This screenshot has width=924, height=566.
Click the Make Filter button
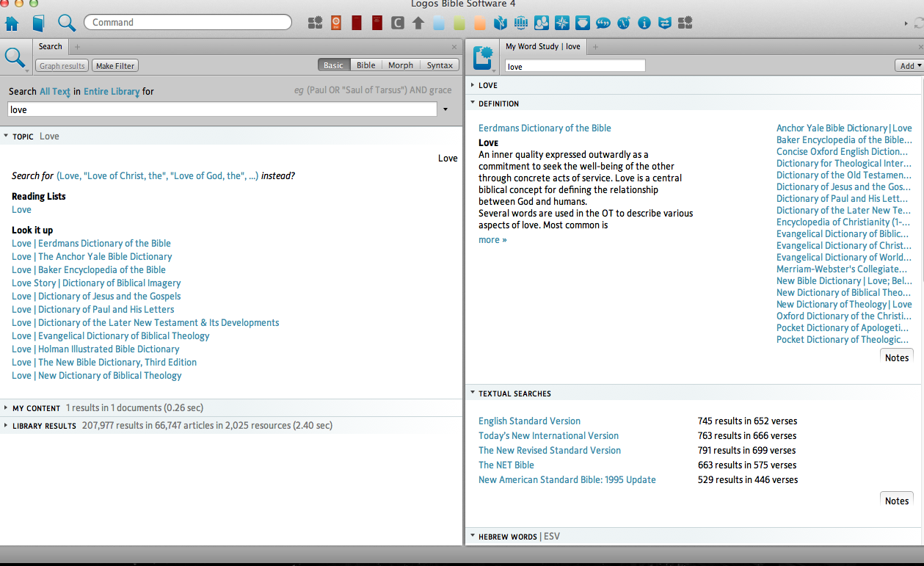point(115,66)
